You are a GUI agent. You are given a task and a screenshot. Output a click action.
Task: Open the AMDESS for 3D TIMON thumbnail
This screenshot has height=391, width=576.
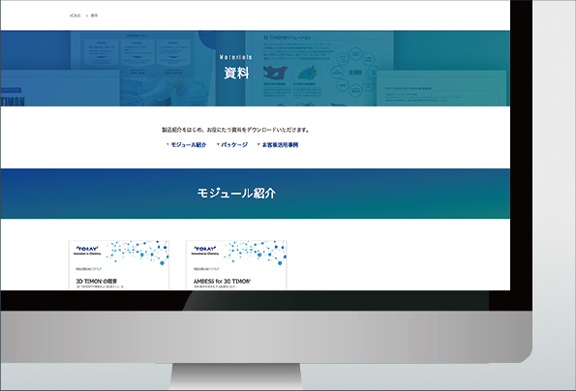tap(237, 265)
